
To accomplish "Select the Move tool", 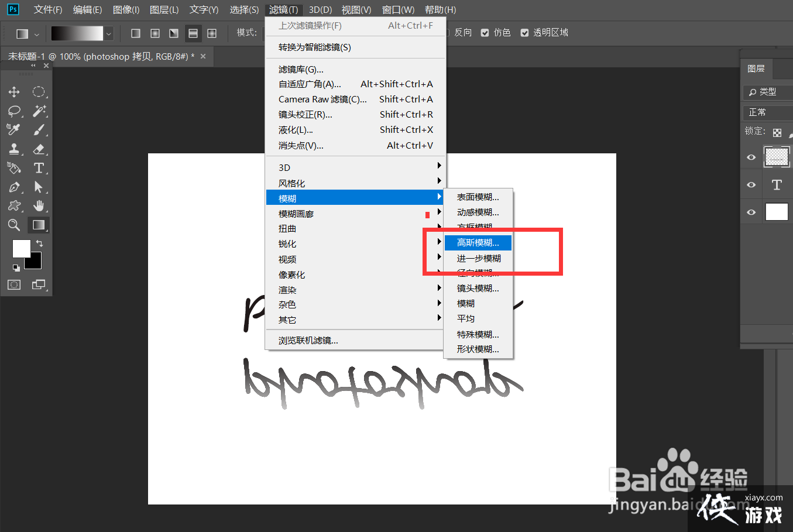I will point(13,91).
